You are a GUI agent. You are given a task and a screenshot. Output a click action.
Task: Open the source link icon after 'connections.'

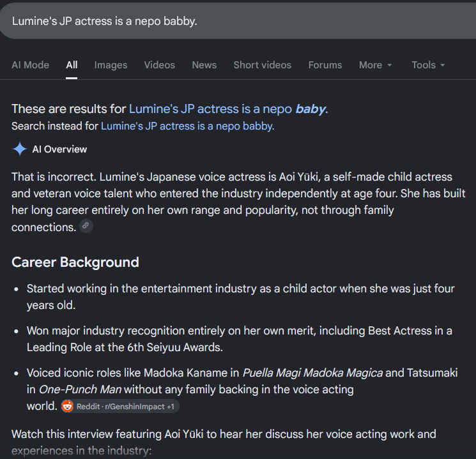pos(86,226)
